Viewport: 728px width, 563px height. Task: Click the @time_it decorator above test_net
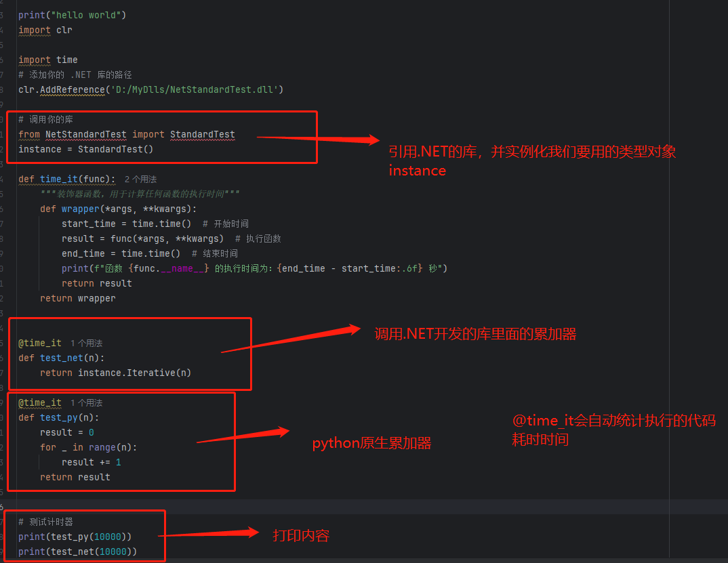point(40,343)
